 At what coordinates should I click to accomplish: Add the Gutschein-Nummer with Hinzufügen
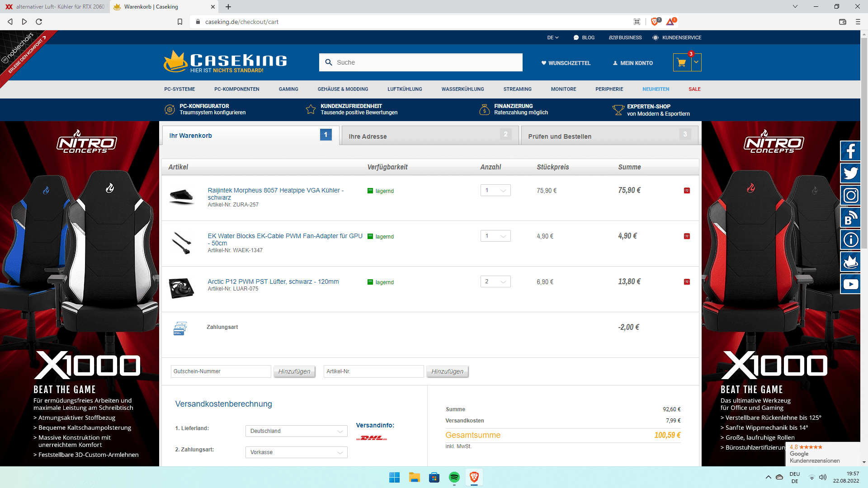pyautogui.click(x=294, y=371)
